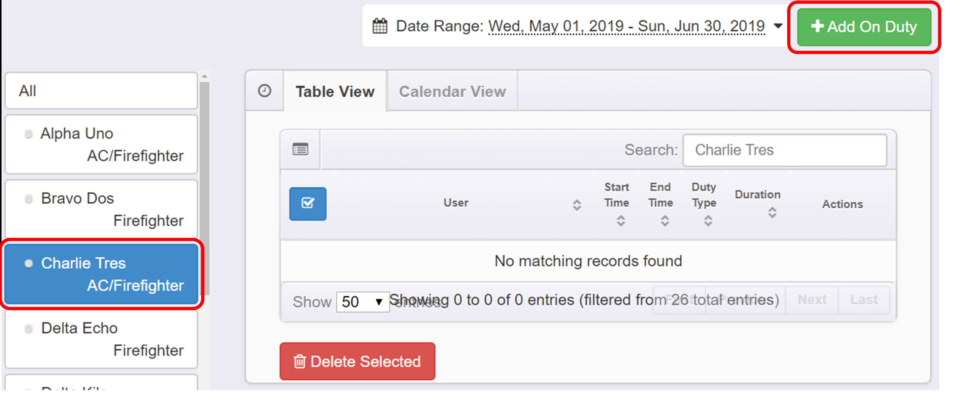Toggle the blue select-all checkbox
The image size is (980, 410).
307,203
